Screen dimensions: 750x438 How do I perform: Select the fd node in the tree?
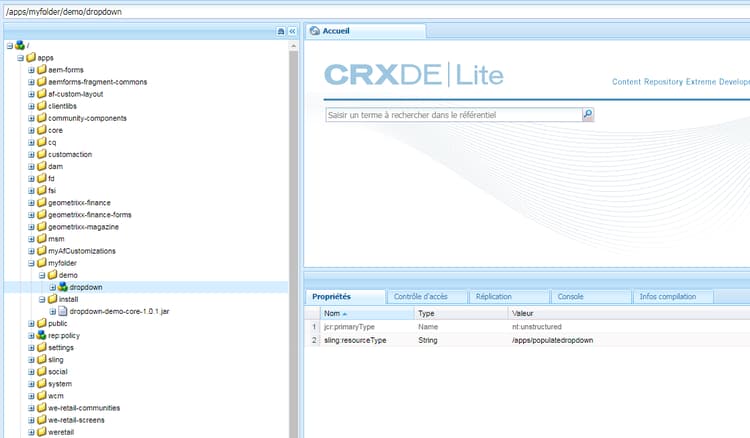coord(51,178)
